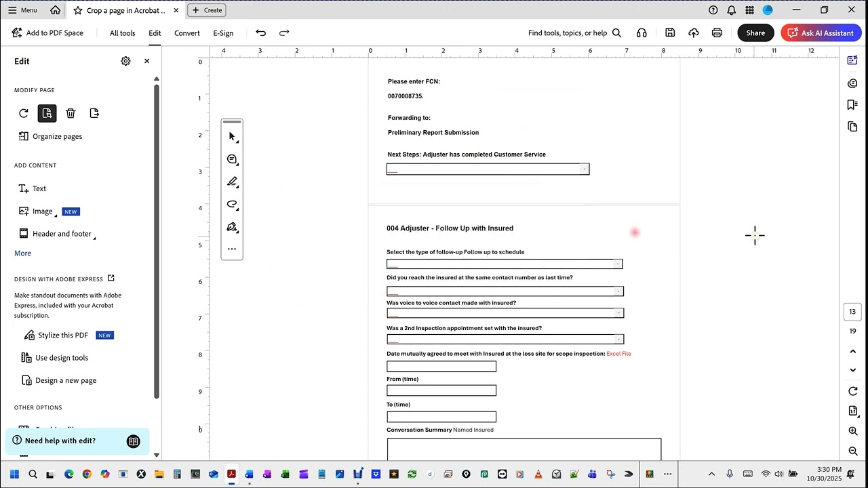Open the apps grid icon

750,10
